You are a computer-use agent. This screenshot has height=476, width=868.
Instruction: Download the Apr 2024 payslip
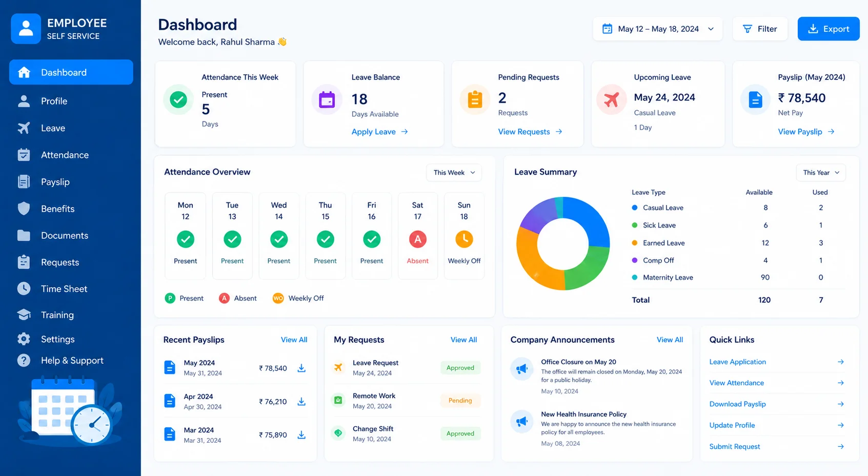click(x=301, y=402)
